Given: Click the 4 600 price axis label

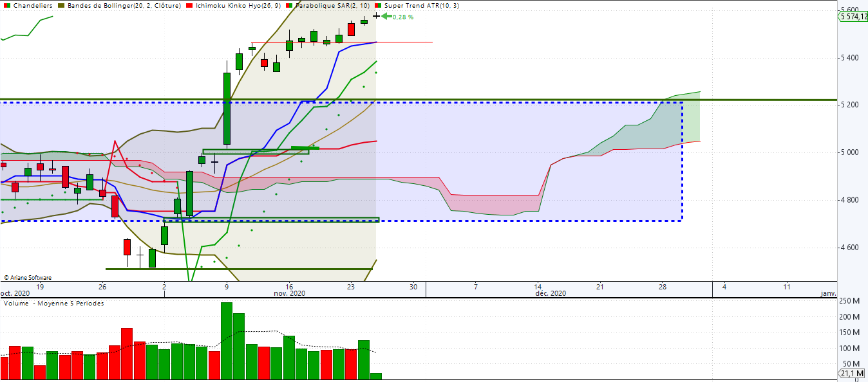Looking at the screenshot, I should tap(850, 248).
